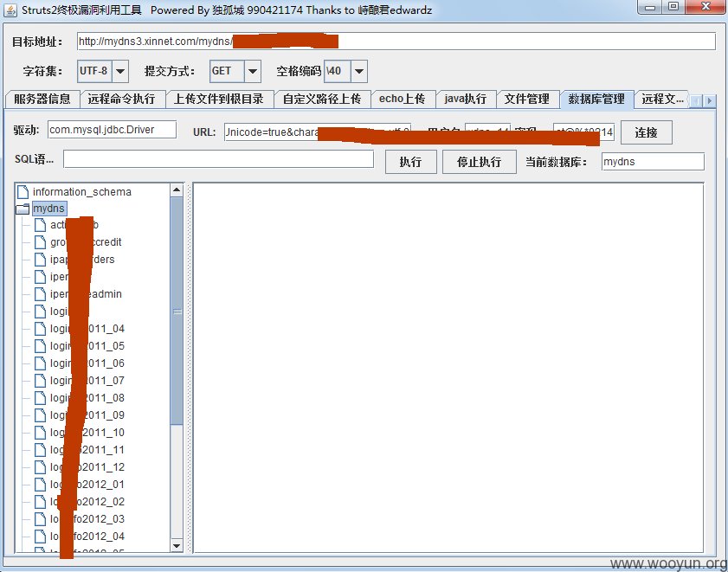
Task: Click the 执行 button
Action: 410,162
